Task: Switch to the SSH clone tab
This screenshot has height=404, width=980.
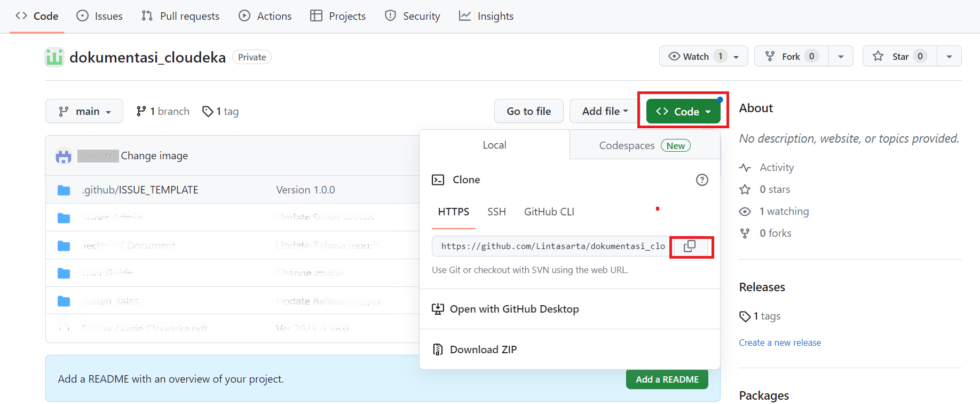Action: pyautogui.click(x=496, y=212)
